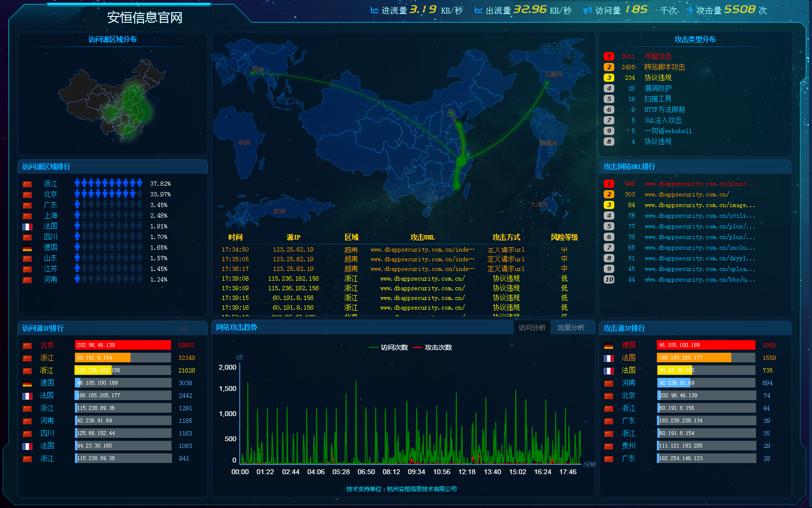The width and height of the screenshot is (812, 508).
Task: Click the outbound traffic chart icon
Action: click(x=478, y=10)
